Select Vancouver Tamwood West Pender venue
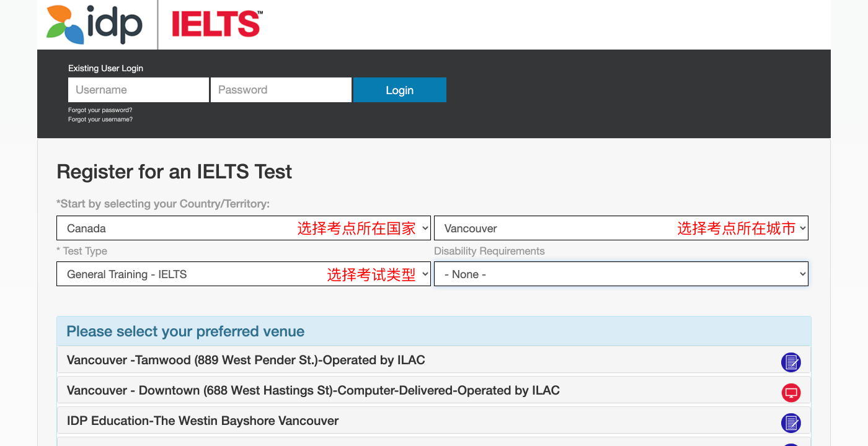 [x=246, y=360]
